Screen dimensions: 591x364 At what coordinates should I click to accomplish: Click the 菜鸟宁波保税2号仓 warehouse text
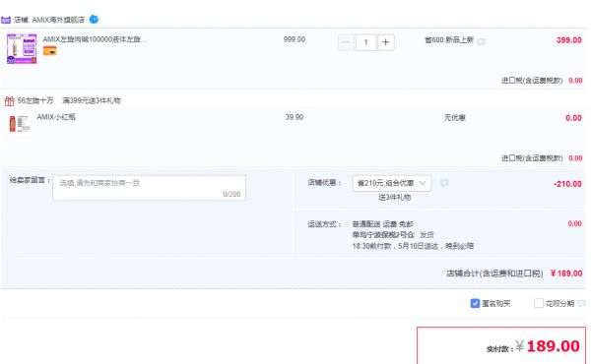coord(383,235)
